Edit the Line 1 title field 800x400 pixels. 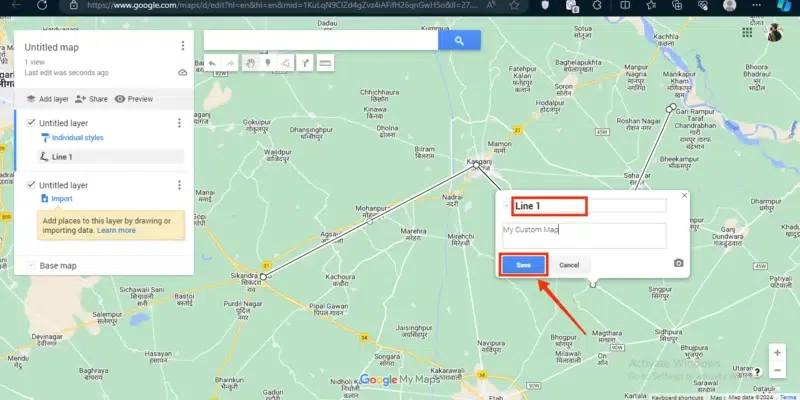point(589,206)
